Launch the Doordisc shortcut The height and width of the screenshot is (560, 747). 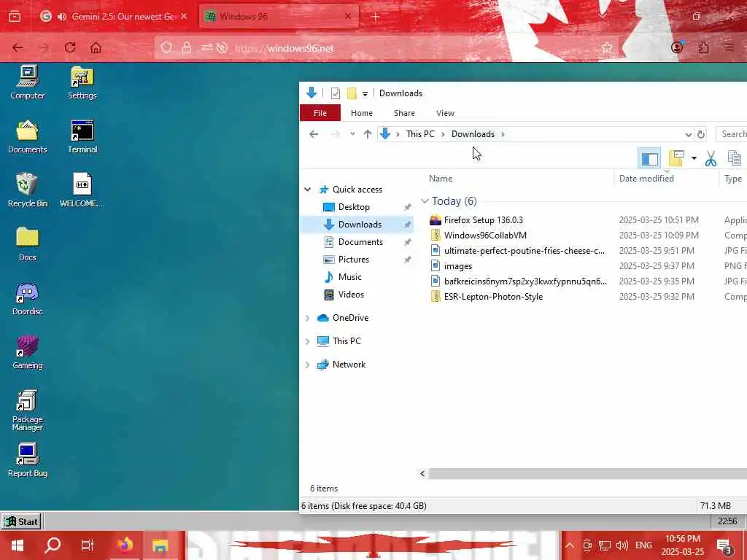[x=28, y=298]
